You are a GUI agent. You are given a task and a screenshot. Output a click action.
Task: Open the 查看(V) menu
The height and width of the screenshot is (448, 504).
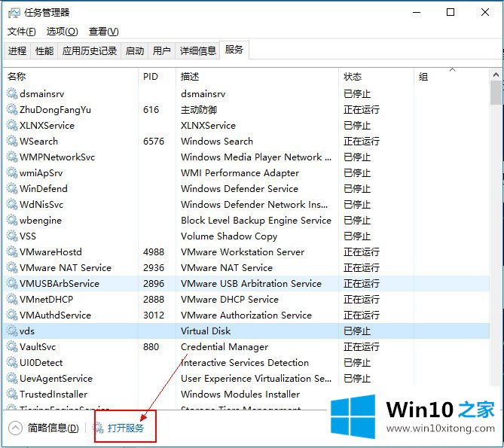point(103,32)
